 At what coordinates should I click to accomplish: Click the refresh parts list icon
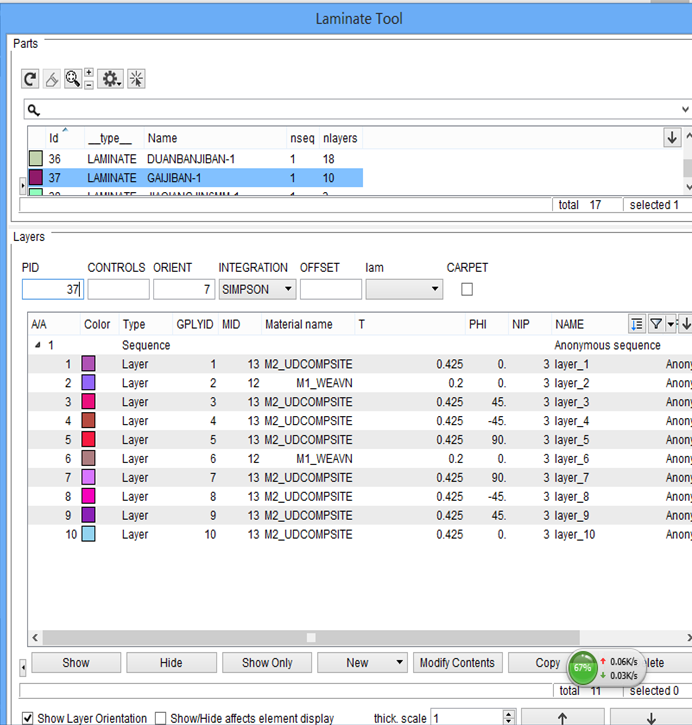coord(30,79)
